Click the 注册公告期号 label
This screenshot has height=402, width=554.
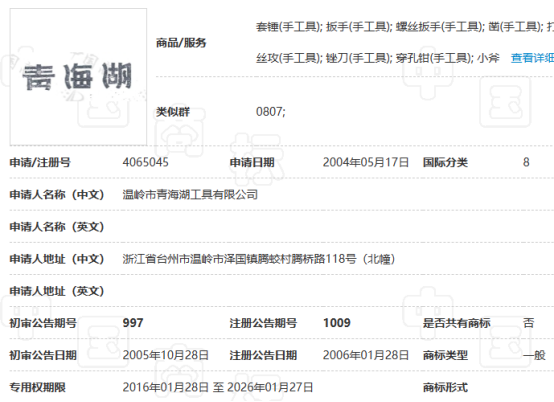263,323
